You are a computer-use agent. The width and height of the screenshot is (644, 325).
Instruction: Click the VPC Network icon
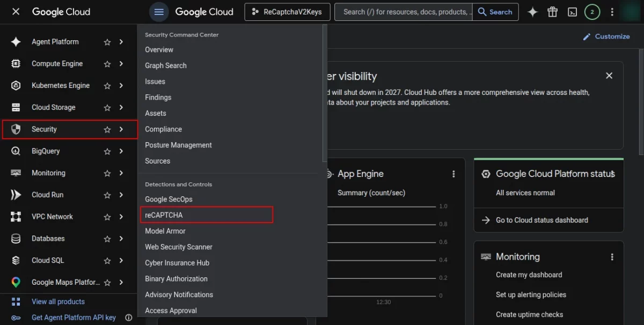coord(16,217)
